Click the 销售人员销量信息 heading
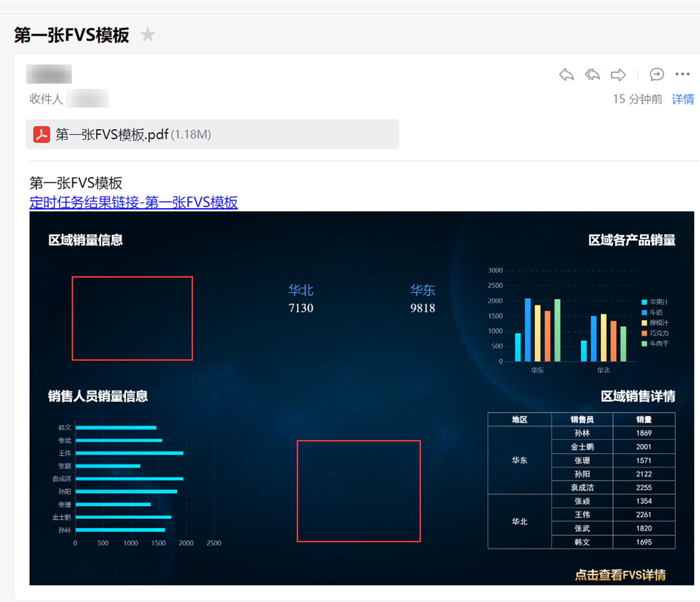 (x=98, y=396)
